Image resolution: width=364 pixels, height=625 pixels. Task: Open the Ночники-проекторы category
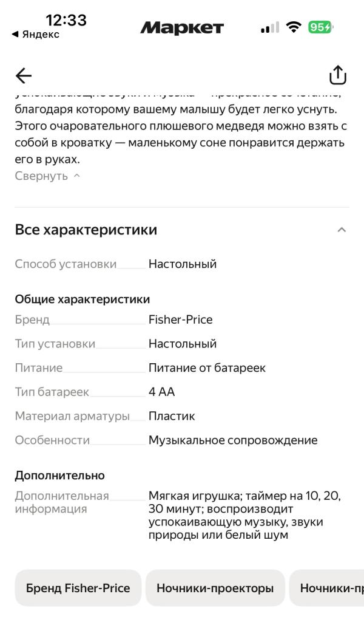click(x=215, y=587)
